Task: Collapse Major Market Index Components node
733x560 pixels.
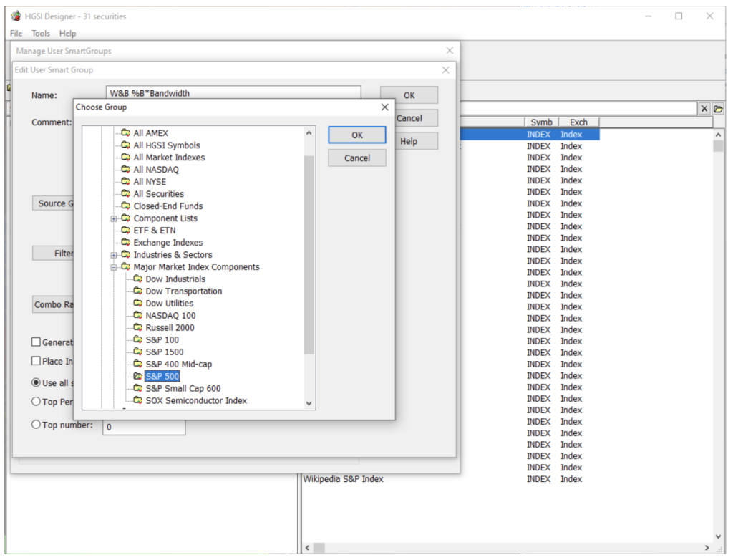Action: point(114,267)
